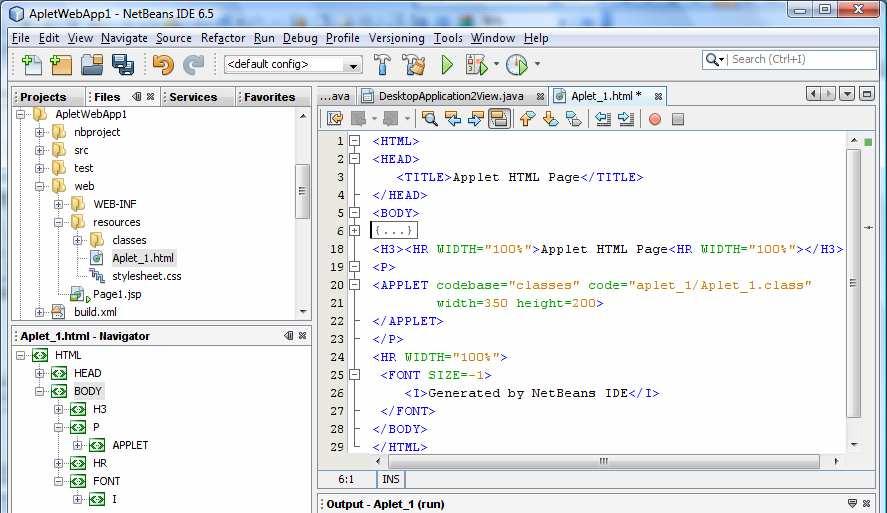Open the Tools menu

[448, 38]
